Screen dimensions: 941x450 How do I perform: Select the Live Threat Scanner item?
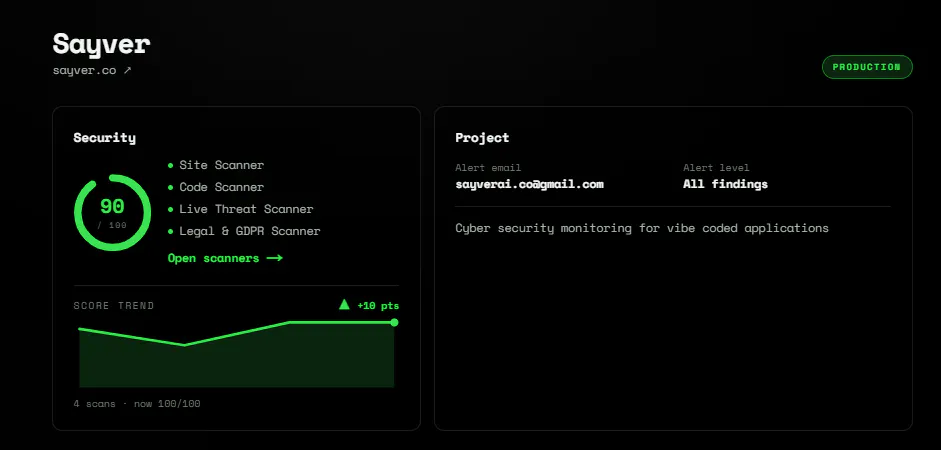[240, 209]
